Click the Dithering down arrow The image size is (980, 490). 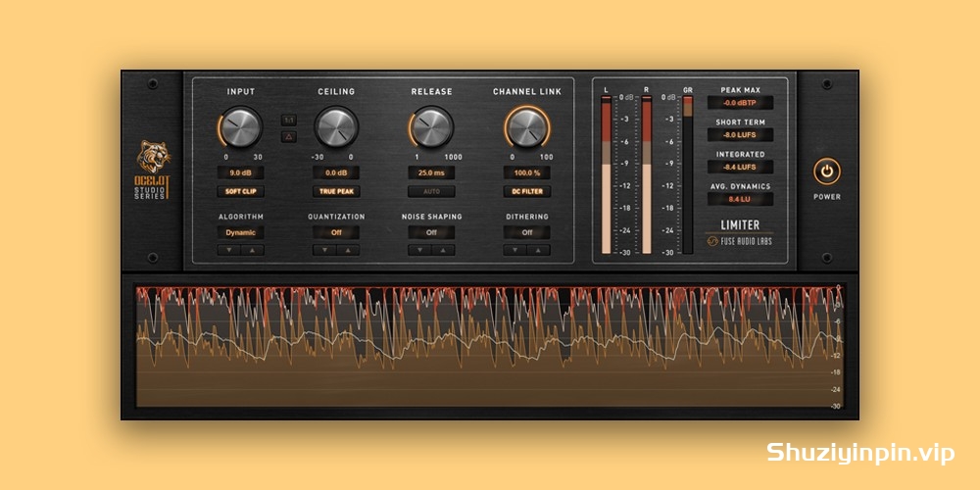(x=515, y=250)
